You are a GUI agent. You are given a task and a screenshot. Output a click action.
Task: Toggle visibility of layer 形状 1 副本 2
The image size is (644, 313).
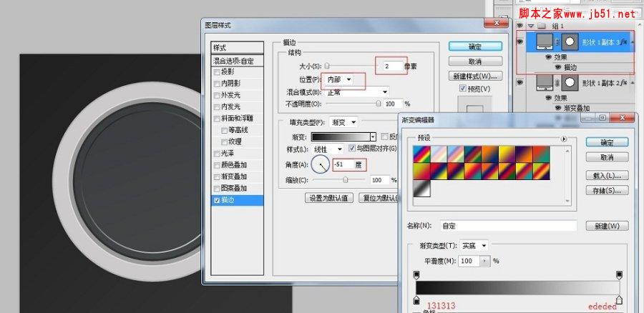pyautogui.click(x=520, y=82)
